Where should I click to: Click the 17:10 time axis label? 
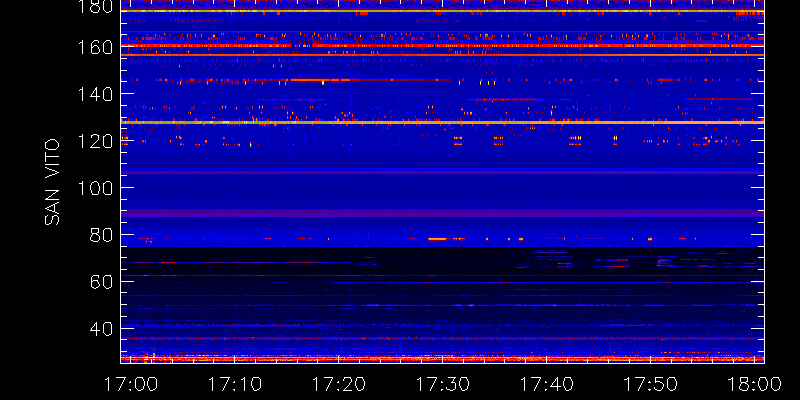(x=233, y=384)
